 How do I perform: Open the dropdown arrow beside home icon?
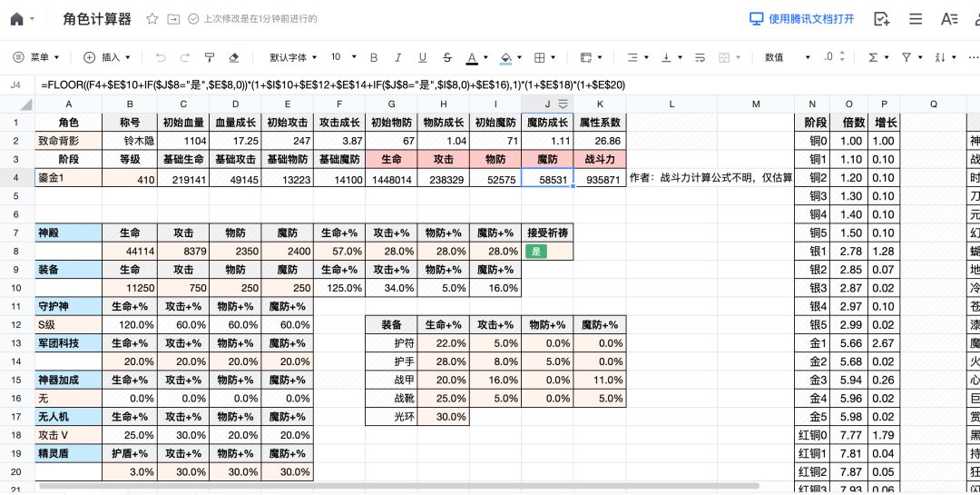click(32, 19)
